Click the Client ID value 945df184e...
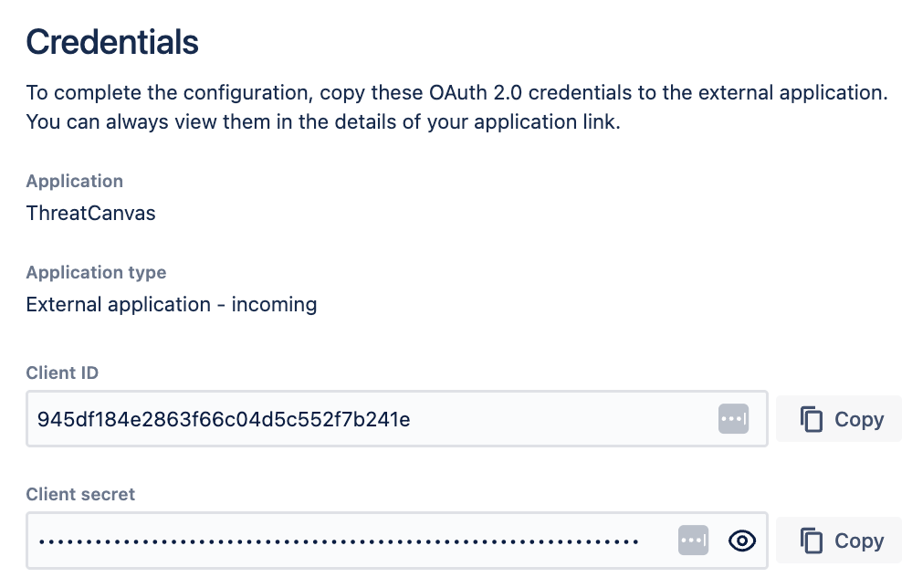This screenshot has width=912, height=588. coord(224,419)
